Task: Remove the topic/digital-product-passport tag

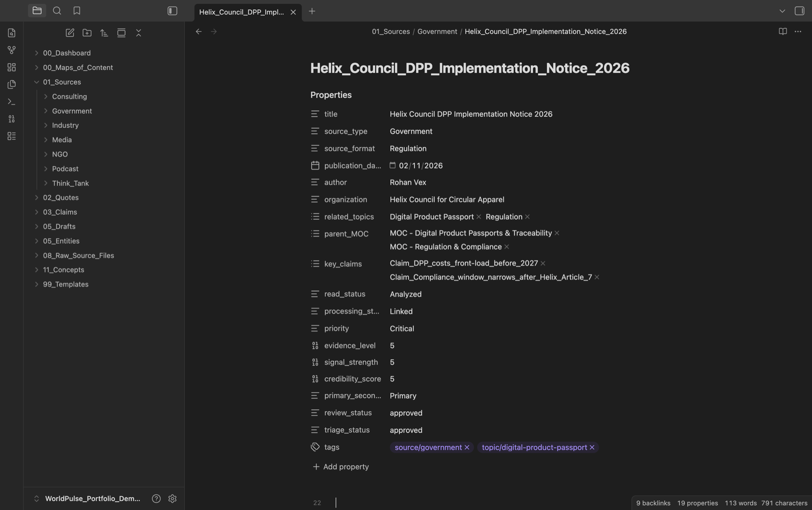Action: [592, 447]
